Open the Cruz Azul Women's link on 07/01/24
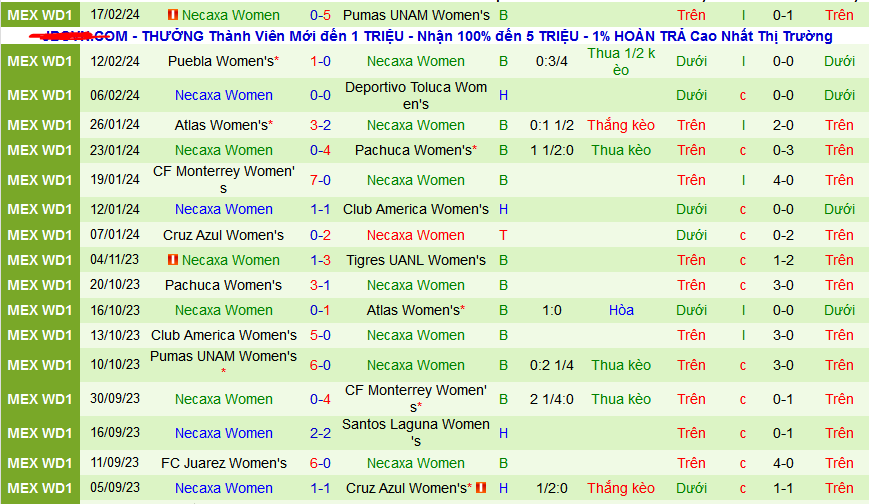This screenshot has height=504, width=869. tap(223, 235)
